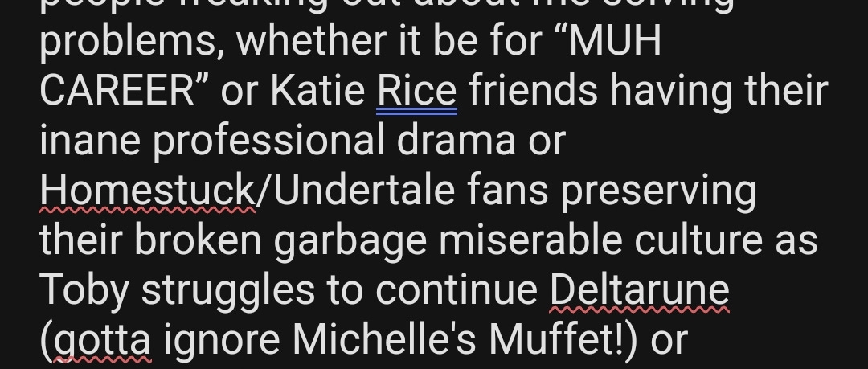
Task: Click the misspelled word Homestuck
Action: [147, 190]
